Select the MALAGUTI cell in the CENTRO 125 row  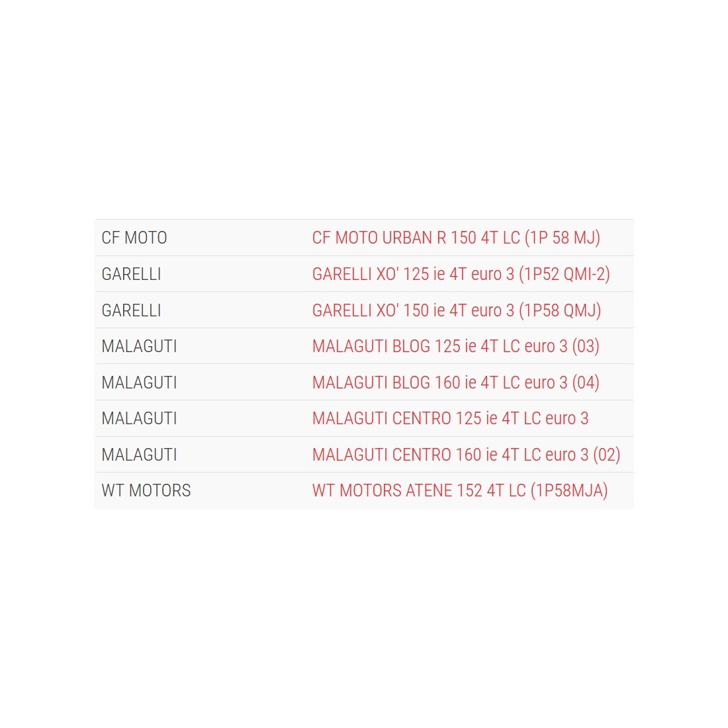139,418
